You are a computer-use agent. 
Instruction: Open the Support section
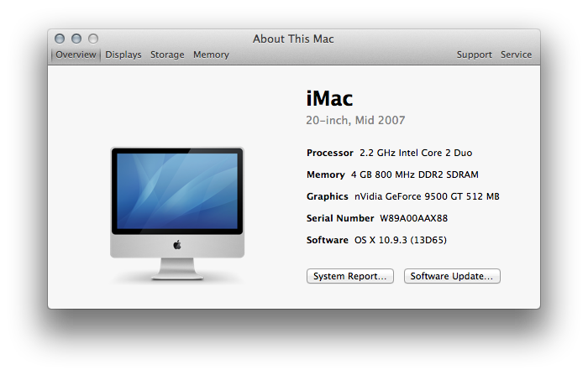coord(474,55)
